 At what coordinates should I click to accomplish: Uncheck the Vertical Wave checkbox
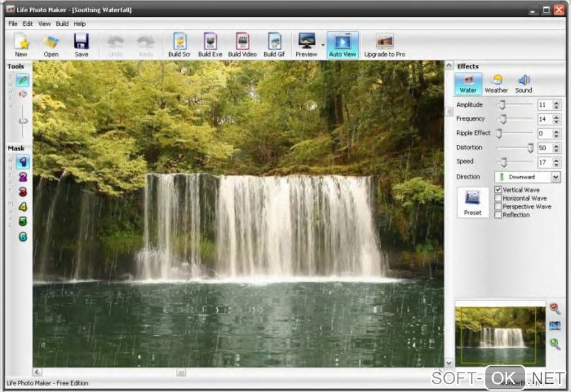click(x=498, y=190)
